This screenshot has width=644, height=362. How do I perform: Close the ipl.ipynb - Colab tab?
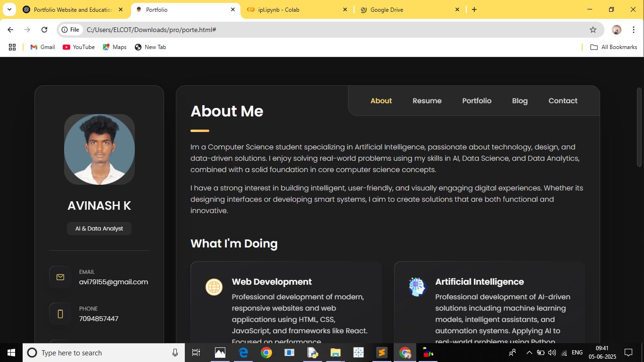click(345, 9)
